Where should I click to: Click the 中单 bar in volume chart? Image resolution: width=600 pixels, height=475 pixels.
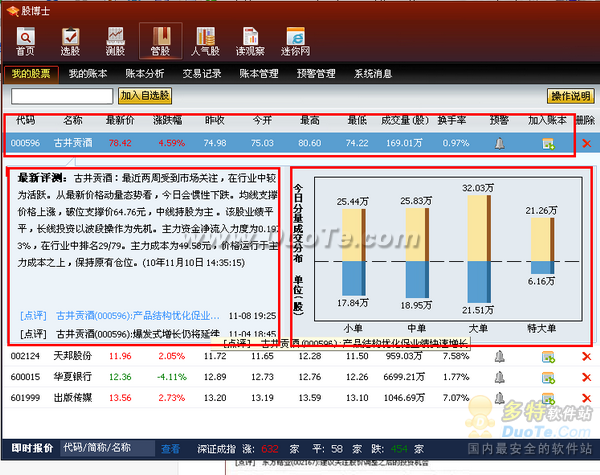pyautogui.click(x=417, y=253)
